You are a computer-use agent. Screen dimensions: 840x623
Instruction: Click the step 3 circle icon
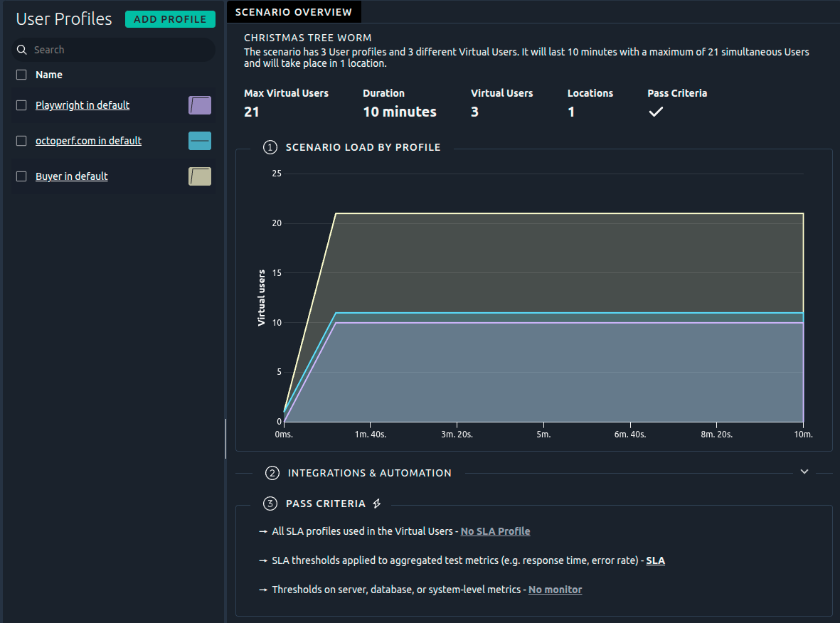[x=270, y=504]
